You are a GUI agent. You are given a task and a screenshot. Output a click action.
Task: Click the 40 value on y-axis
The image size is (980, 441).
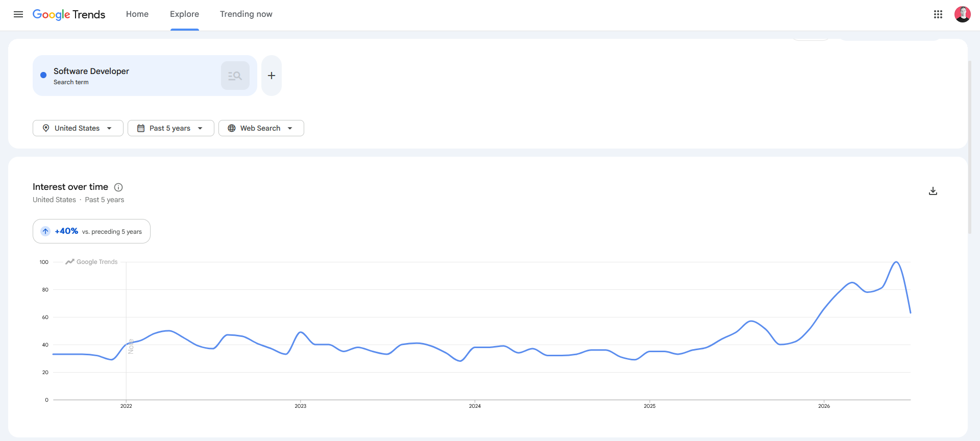[x=45, y=345]
